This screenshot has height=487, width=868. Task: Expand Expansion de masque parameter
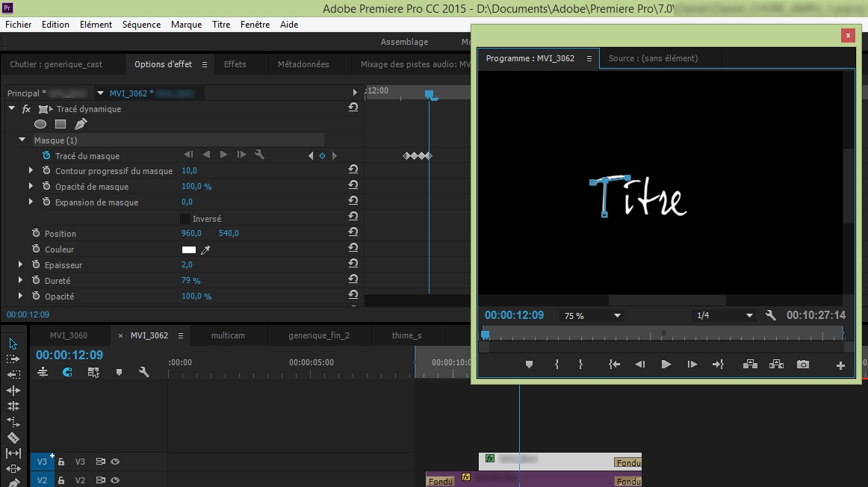pos(31,202)
